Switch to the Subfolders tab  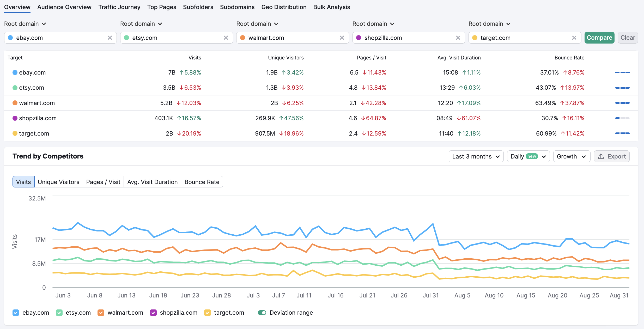point(198,7)
